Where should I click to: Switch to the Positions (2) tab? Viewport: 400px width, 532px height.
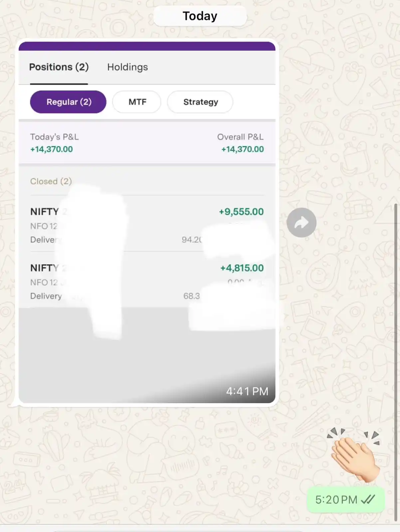click(x=59, y=67)
